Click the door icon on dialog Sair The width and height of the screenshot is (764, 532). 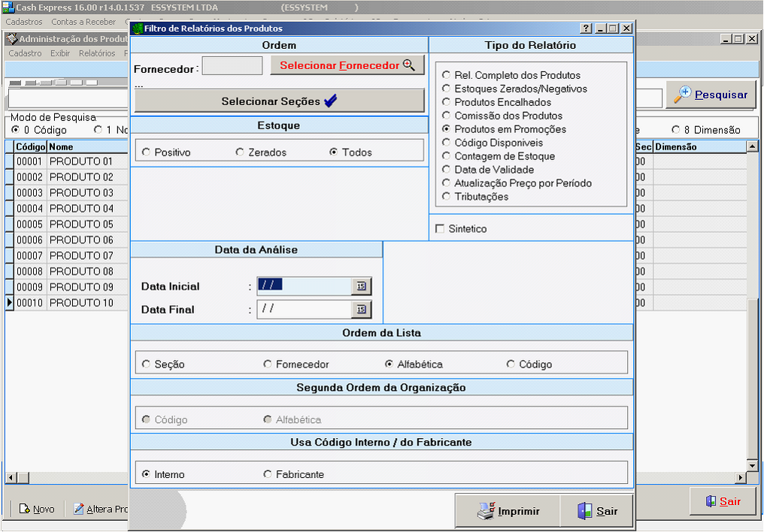(585, 511)
